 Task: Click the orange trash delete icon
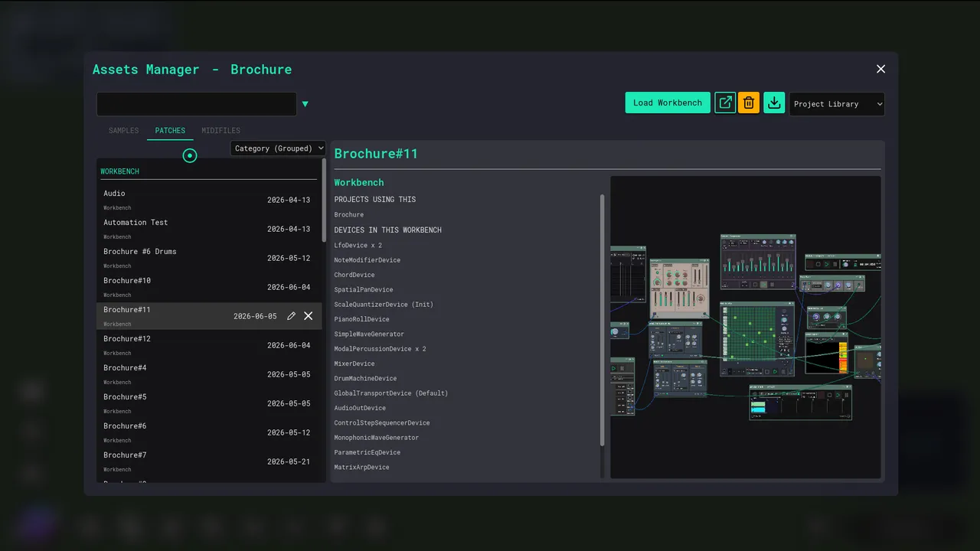[749, 103]
